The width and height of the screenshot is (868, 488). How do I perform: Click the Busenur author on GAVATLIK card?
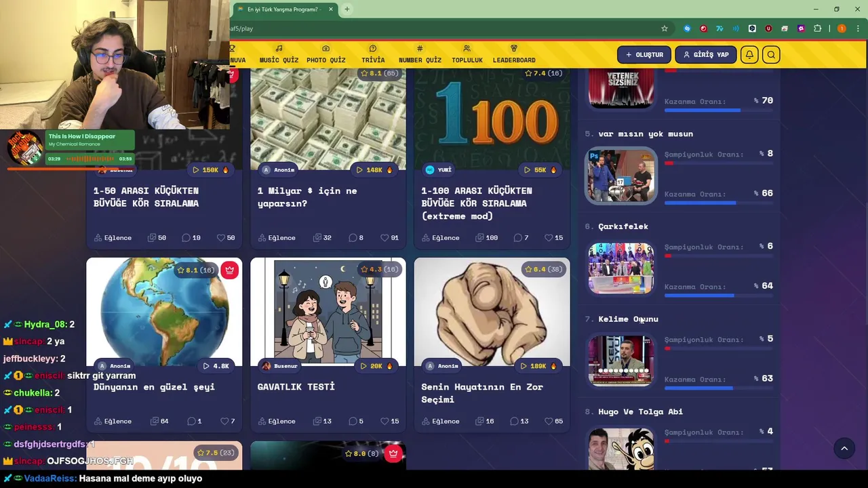[280, 366]
